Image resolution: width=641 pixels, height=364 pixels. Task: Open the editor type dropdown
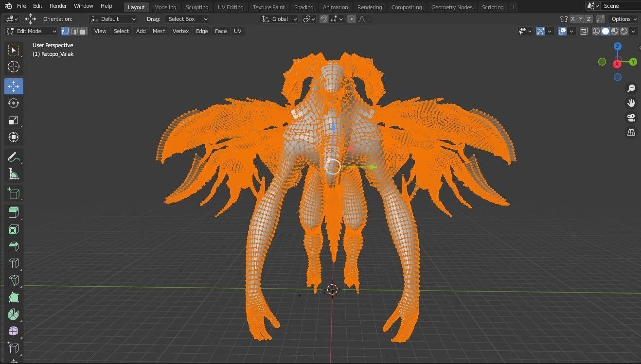coord(12,19)
